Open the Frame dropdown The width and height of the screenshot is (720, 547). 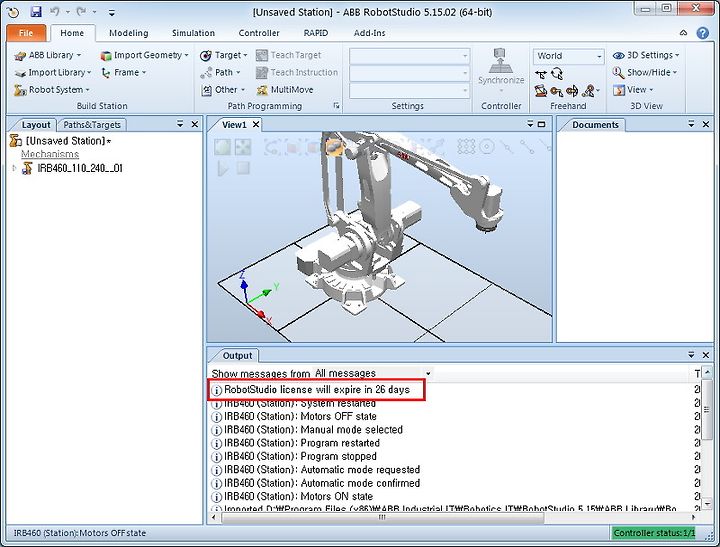tap(124, 73)
